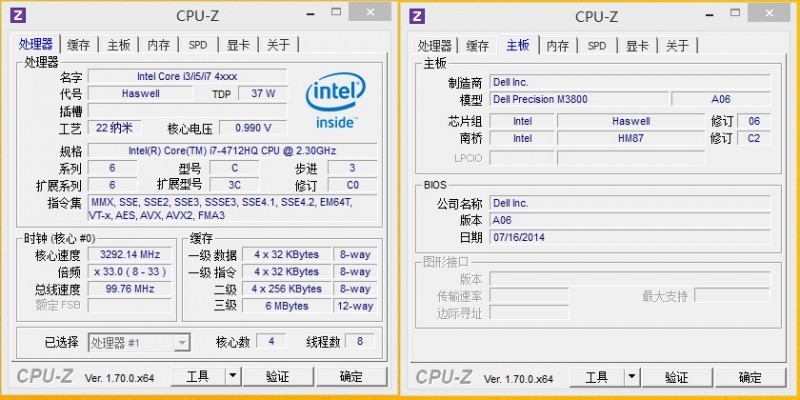The width and height of the screenshot is (800, 400).
Task: Click the southbridge HM87 field
Action: (x=631, y=138)
